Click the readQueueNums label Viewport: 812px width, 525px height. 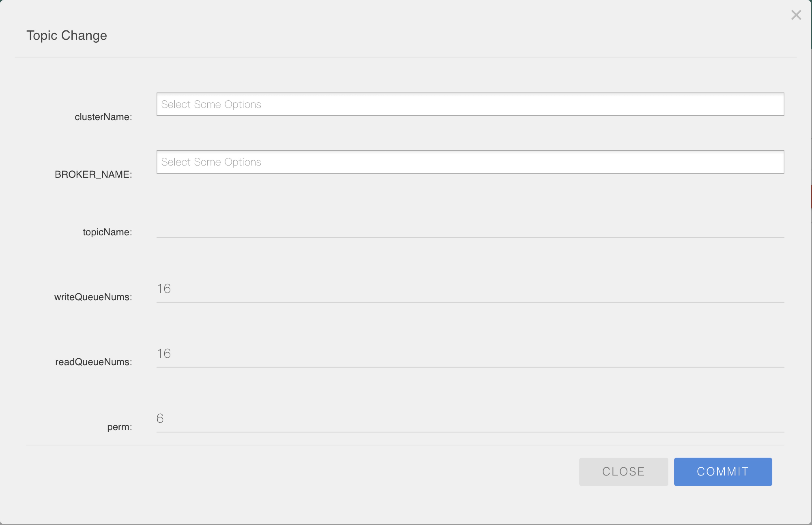(x=94, y=362)
